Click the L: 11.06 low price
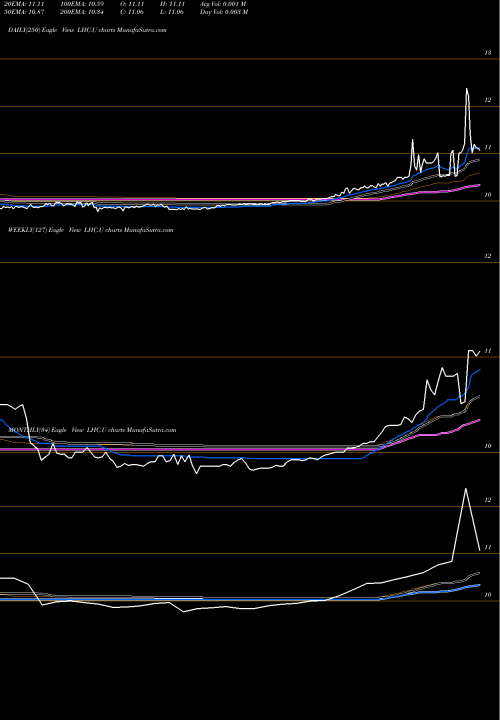Image resolution: width=500 pixels, height=720 pixels. tap(172, 12)
